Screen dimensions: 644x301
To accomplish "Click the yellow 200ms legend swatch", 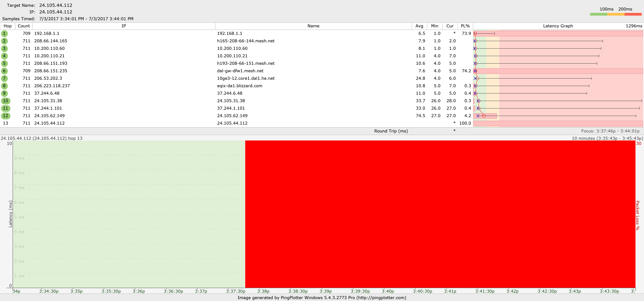I will click(x=616, y=14).
